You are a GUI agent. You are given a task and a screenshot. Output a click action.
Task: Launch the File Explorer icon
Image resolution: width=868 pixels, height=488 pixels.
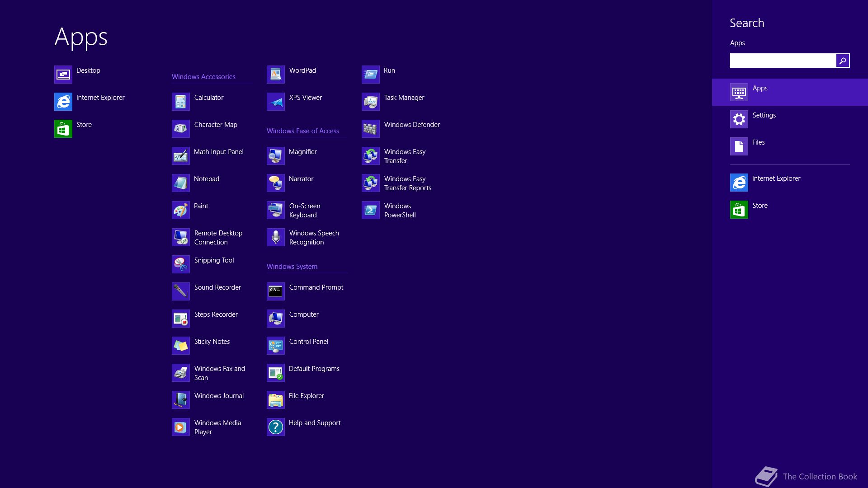tap(276, 400)
